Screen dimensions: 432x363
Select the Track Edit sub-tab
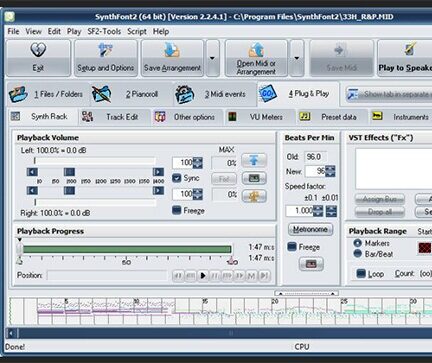pos(114,117)
